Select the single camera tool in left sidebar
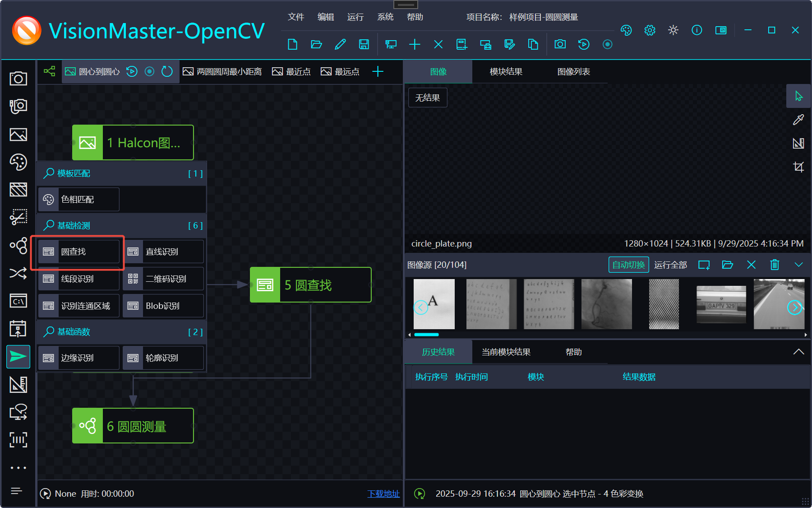This screenshot has width=812, height=508. pyautogui.click(x=18, y=79)
